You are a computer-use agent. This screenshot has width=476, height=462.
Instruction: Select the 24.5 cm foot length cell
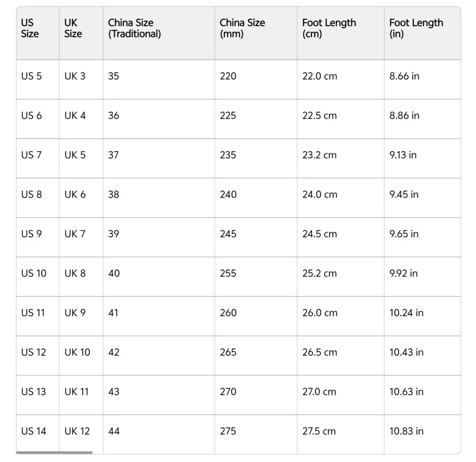click(320, 234)
